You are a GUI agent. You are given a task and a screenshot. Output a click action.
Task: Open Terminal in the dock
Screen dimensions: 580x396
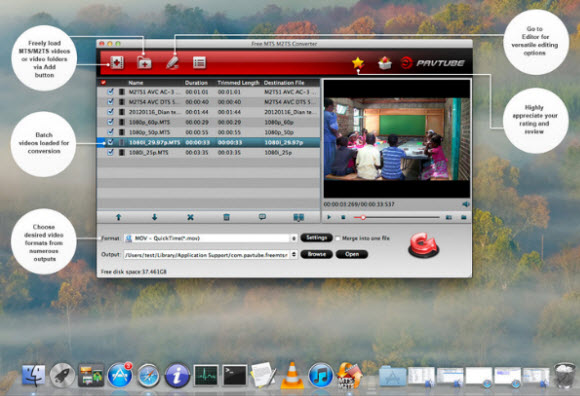tap(235, 375)
